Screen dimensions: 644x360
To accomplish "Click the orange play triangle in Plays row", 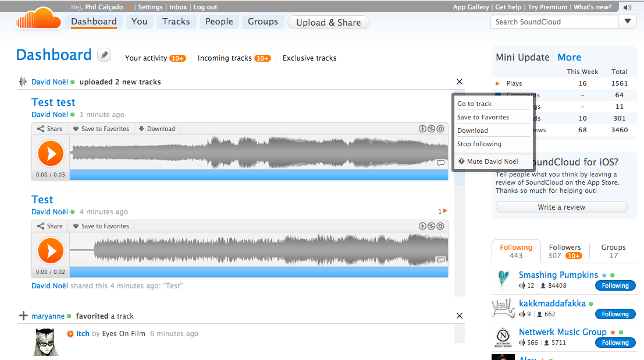I will click(498, 83).
